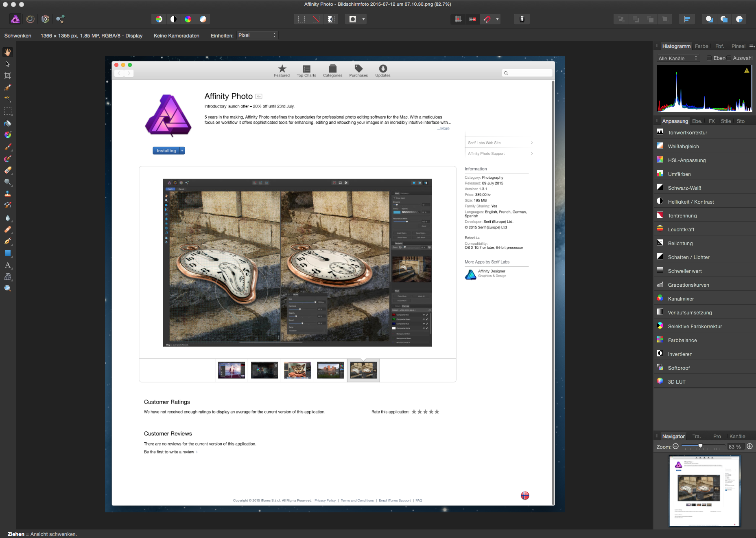Screen dimensions: 756x538
Task: Add an Invertieren adjustment
Action: pyautogui.click(x=704, y=354)
